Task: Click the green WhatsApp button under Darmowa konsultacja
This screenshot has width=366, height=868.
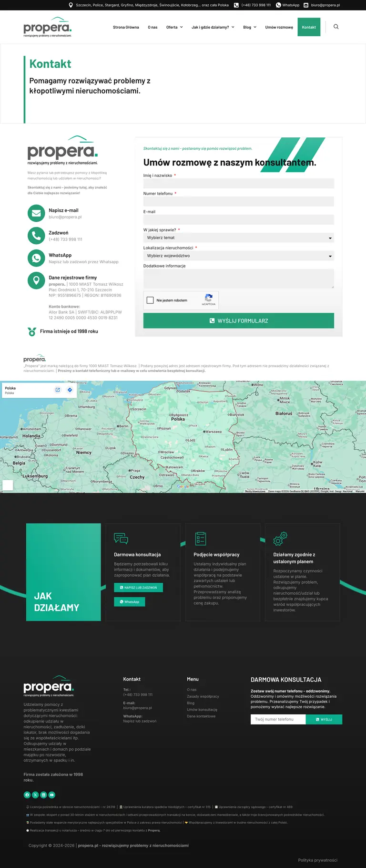Action: pos(129,602)
